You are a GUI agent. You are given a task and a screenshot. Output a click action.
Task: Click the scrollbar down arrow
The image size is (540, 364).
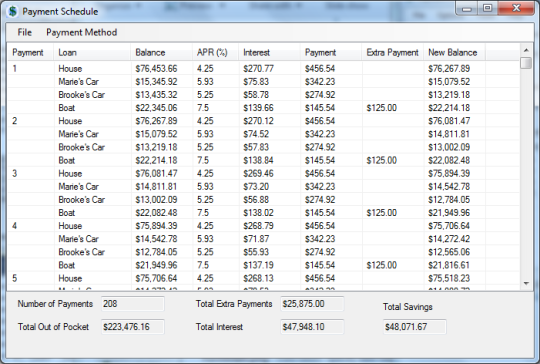pyautogui.click(x=526, y=284)
